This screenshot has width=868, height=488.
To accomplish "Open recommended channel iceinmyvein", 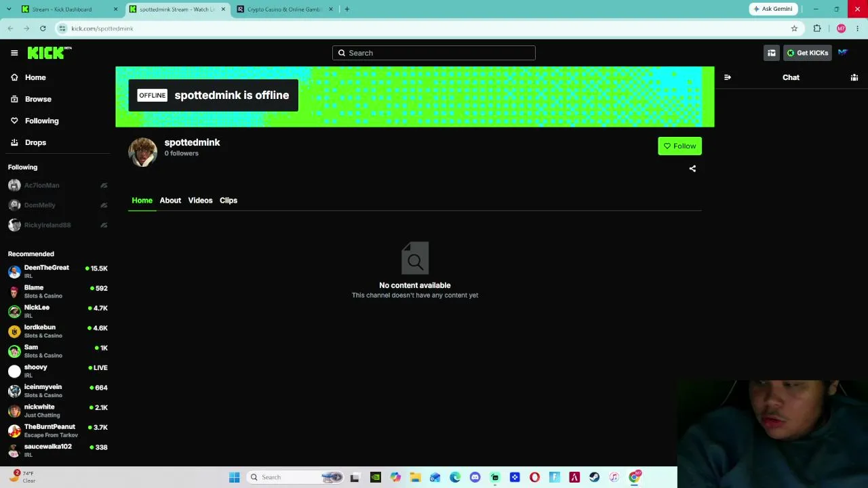I will coord(58,390).
